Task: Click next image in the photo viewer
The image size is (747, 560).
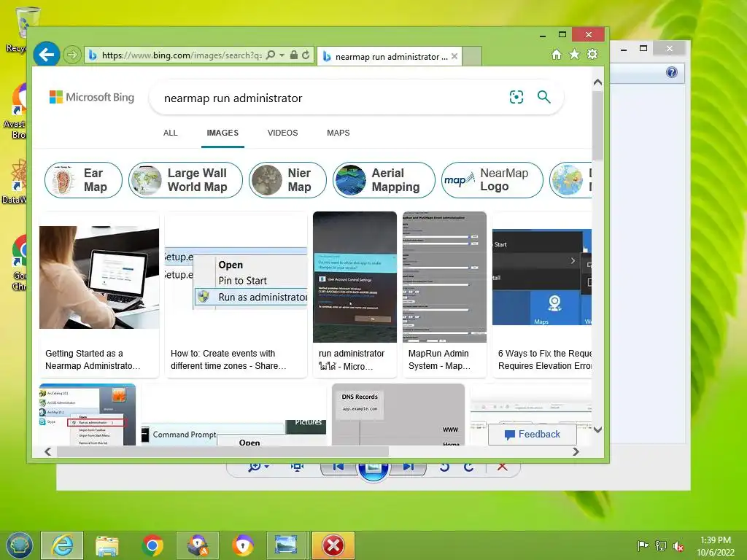Action: pyautogui.click(x=409, y=467)
